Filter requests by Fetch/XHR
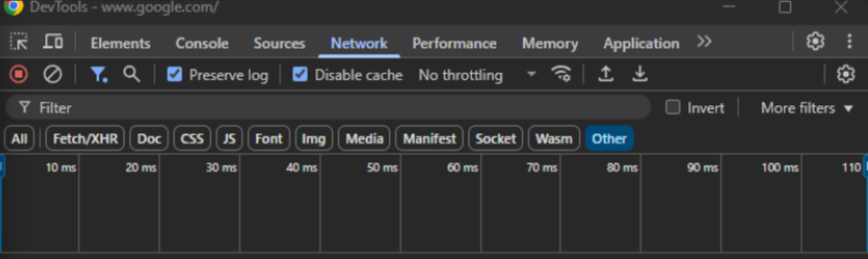Image resolution: width=868 pixels, height=259 pixels. (x=85, y=139)
